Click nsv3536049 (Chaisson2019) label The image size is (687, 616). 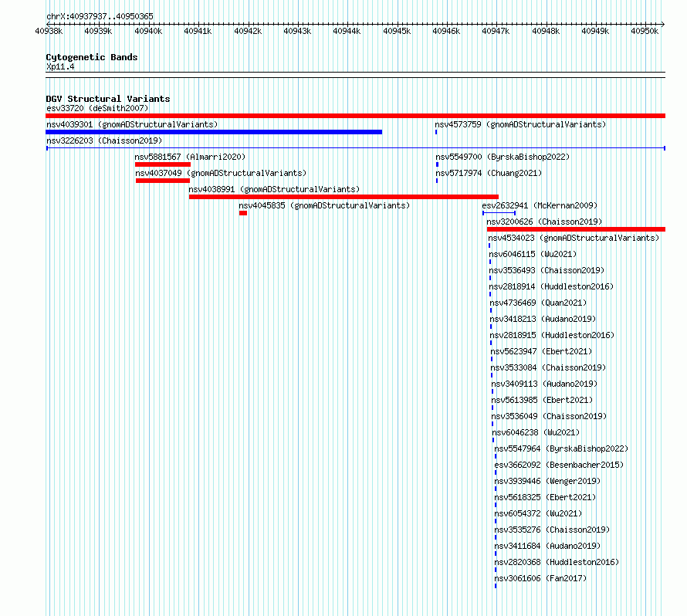(x=549, y=416)
